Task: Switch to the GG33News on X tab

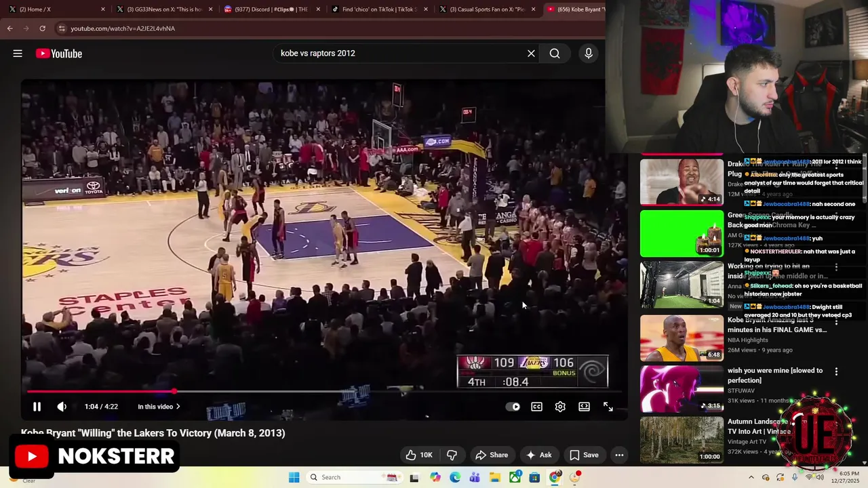Action: (x=165, y=9)
